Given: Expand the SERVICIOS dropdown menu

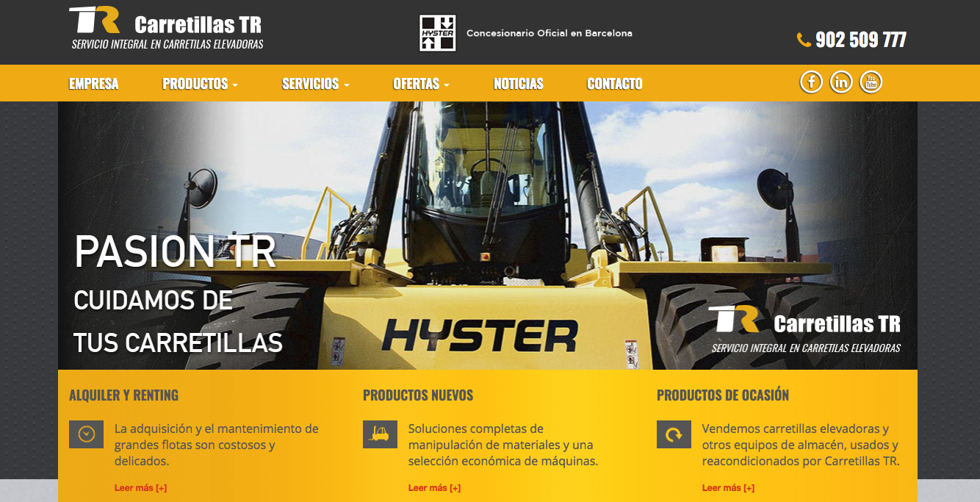Looking at the screenshot, I should point(315,84).
